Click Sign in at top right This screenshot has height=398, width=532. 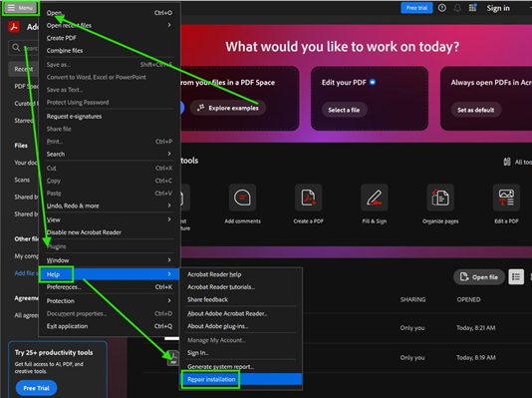tap(498, 8)
